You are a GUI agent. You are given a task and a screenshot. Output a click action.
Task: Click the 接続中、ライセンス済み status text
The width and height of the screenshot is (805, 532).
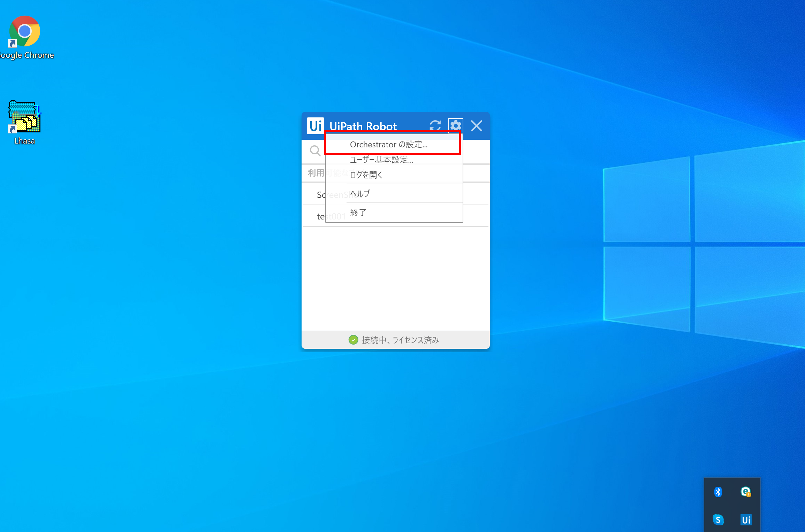tap(400, 340)
